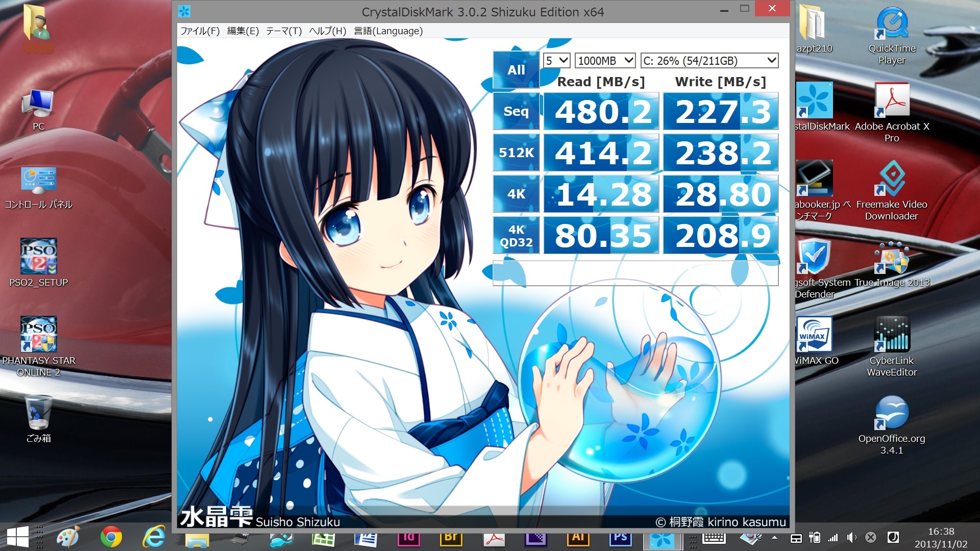Run the Seq sequential test
This screenshot has width=980, height=551.
(x=516, y=111)
